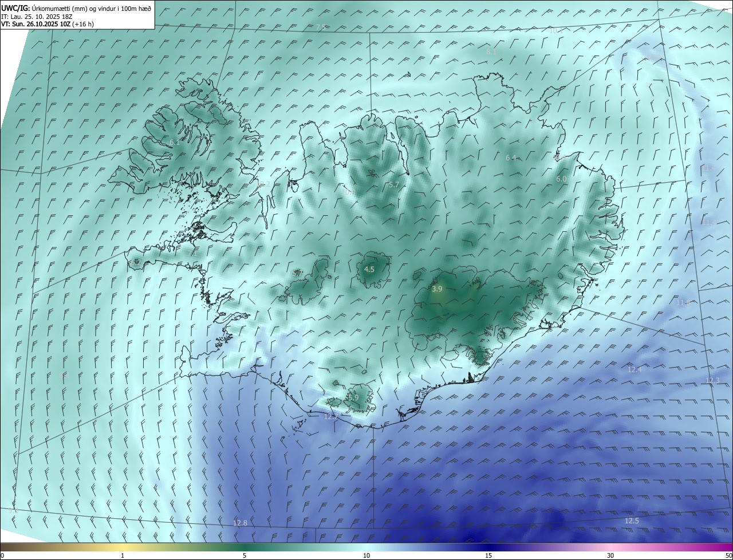733x560 pixels.
Task: Click the 8.1 value north of Iceland
Action: [491, 52]
